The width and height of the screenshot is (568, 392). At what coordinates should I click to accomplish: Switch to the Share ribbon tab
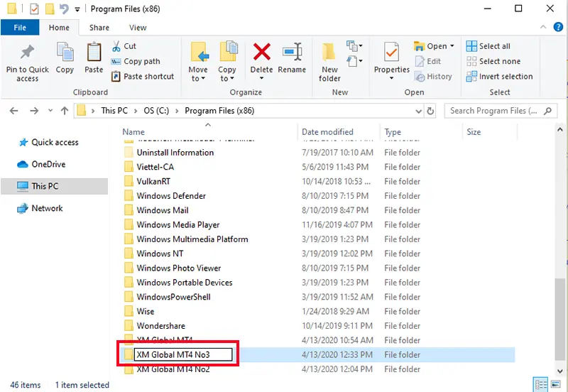(x=99, y=28)
